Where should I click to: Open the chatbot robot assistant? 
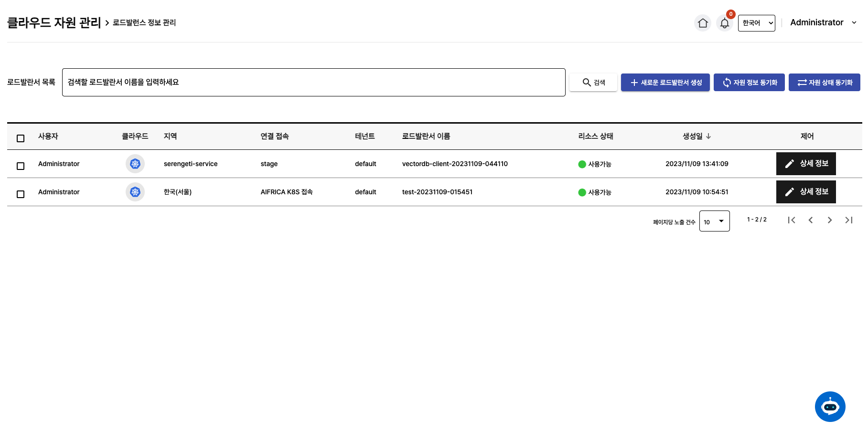click(830, 407)
